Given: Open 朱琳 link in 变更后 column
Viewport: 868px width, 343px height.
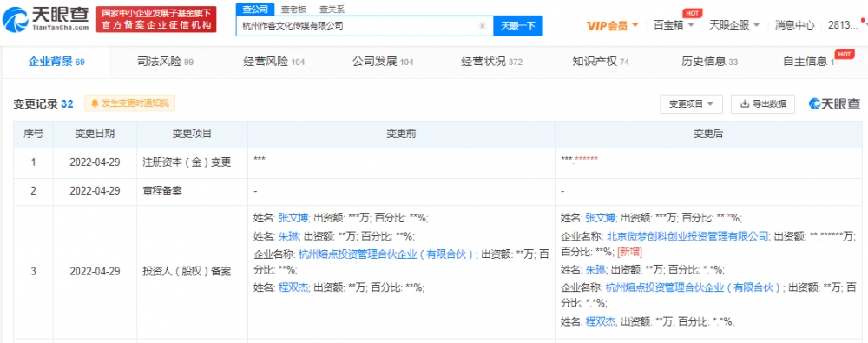Looking at the screenshot, I should [x=595, y=270].
